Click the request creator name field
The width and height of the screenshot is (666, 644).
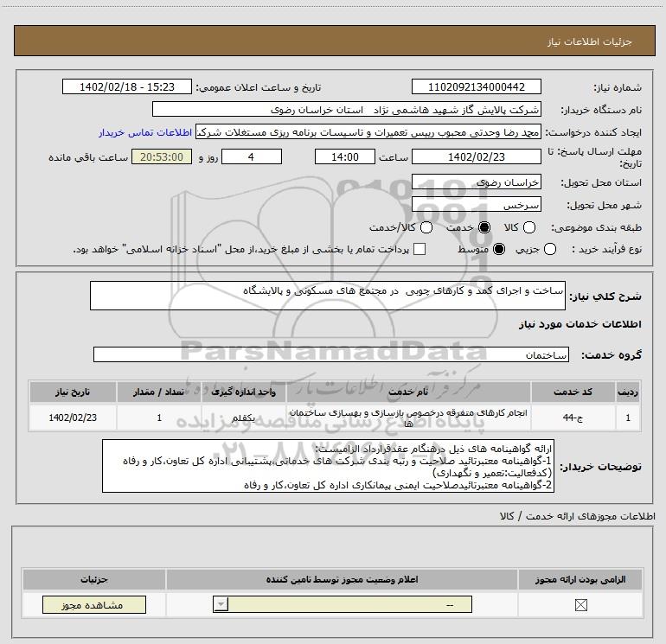point(368,132)
